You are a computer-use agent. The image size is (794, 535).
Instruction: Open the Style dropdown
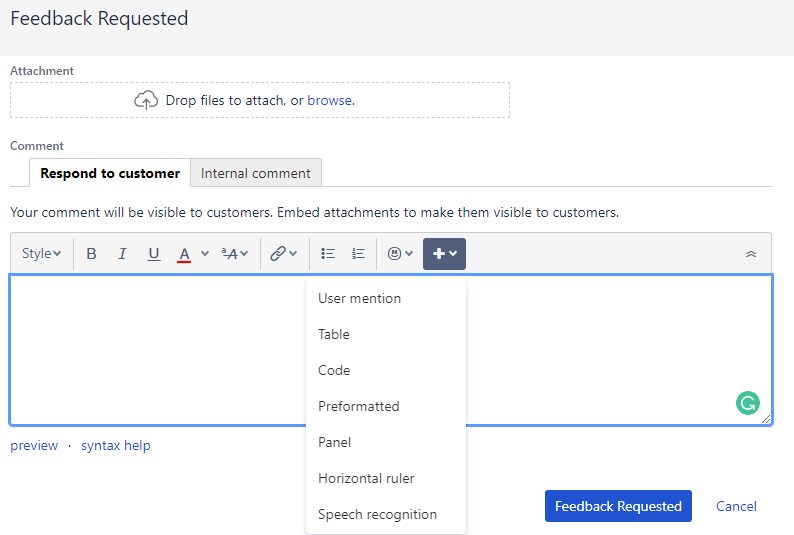[41, 254]
